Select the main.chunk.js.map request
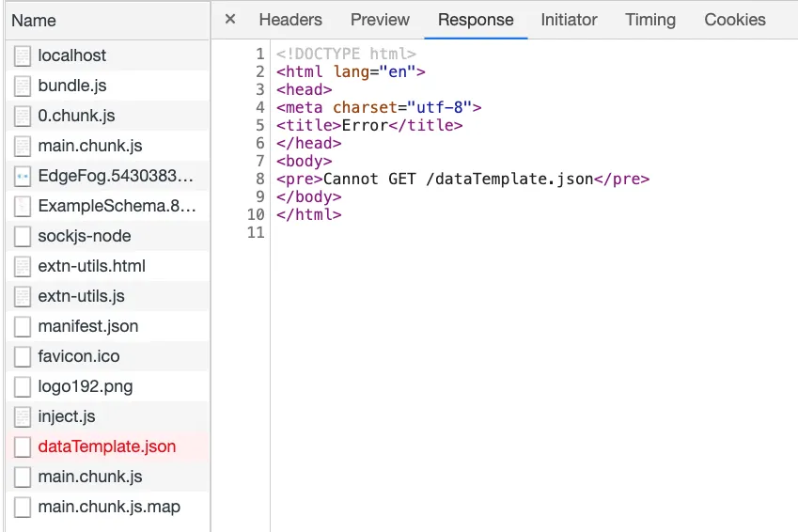The width and height of the screenshot is (798, 532). [x=109, y=507]
